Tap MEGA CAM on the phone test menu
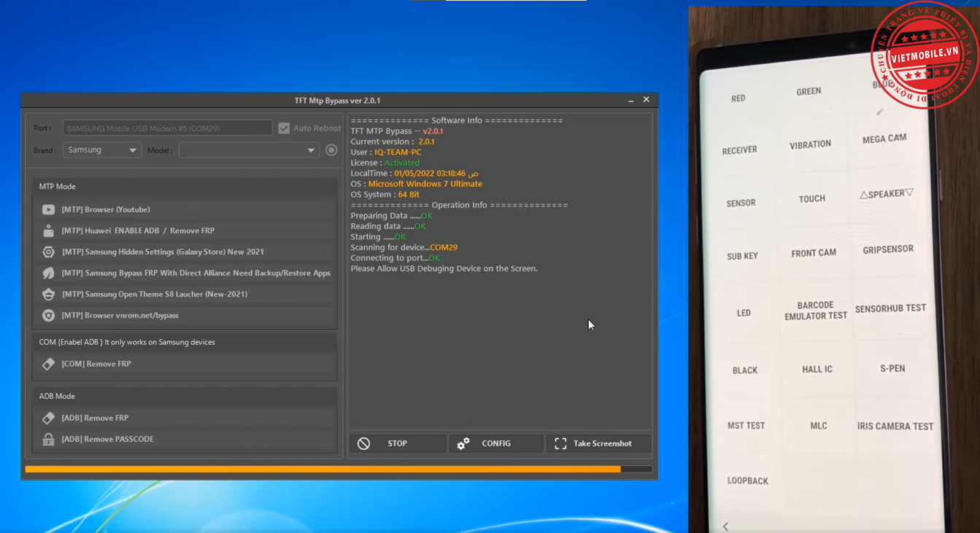 point(884,139)
